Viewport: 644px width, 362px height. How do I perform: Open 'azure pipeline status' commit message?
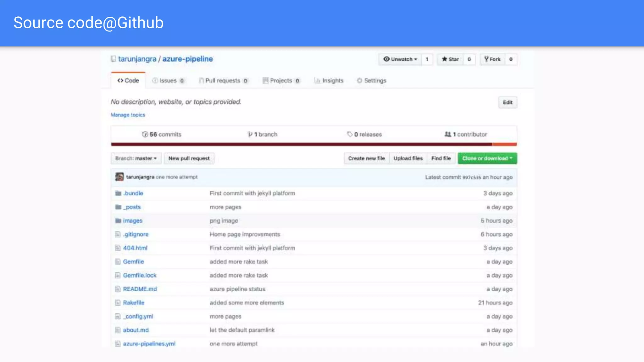[x=237, y=289]
